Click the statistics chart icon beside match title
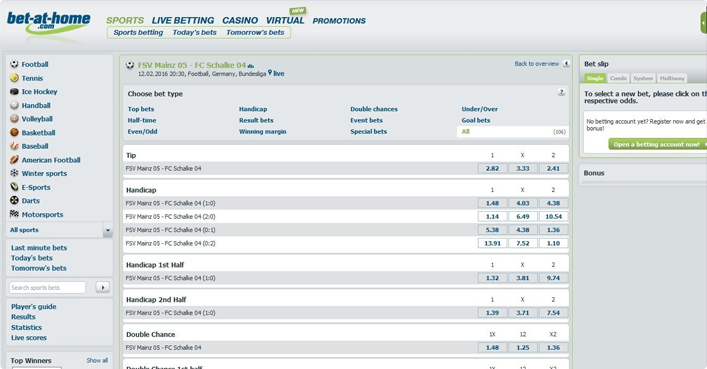Image resolution: width=707 pixels, height=369 pixels. (x=251, y=66)
